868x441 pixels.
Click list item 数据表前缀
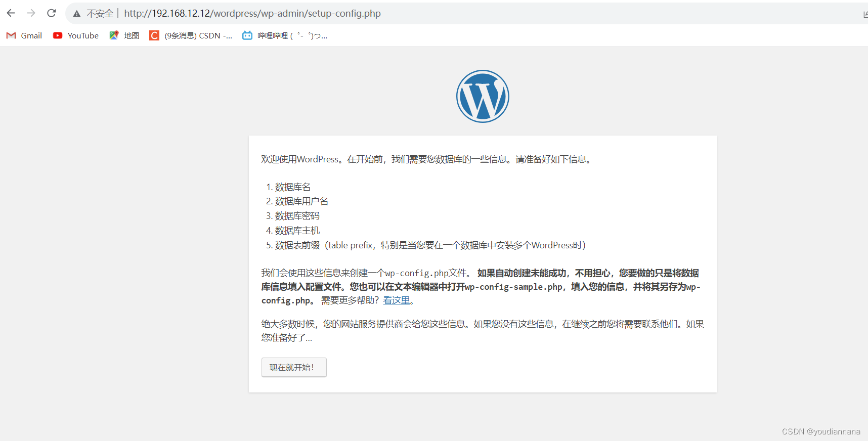click(x=430, y=245)
